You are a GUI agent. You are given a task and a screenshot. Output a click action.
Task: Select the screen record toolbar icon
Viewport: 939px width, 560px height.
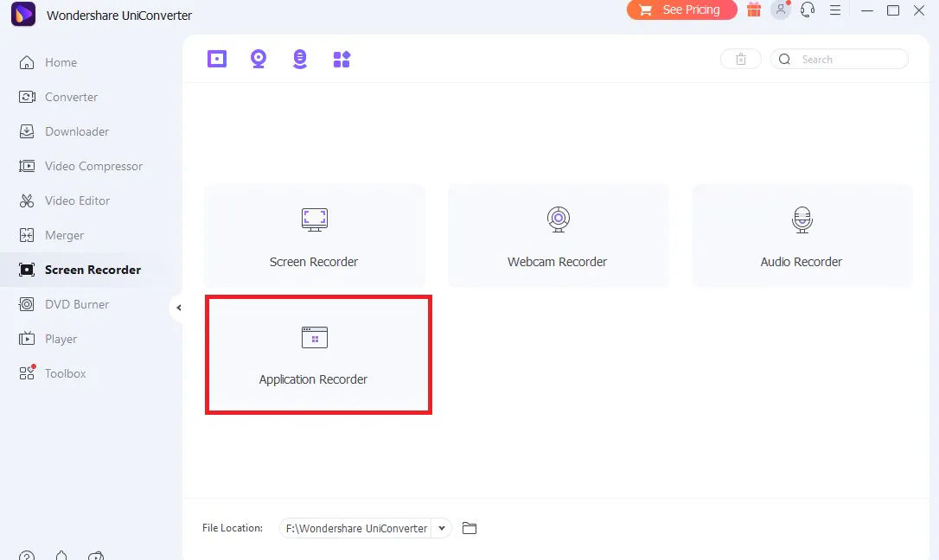click(217, 59)
